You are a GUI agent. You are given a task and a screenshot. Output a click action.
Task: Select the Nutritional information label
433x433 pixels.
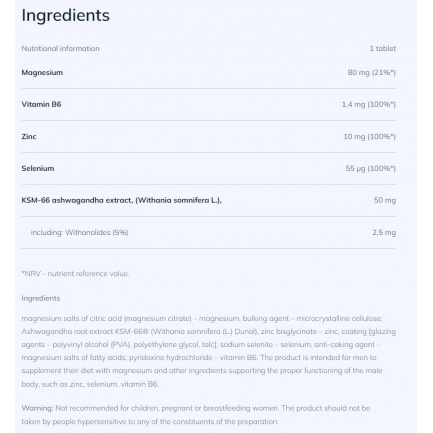[x=60, y=48]
